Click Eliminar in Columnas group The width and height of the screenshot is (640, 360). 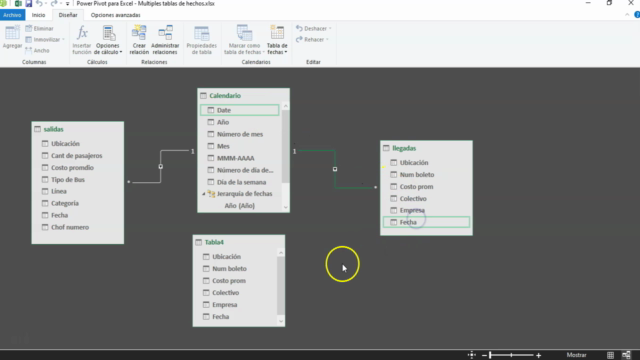point(39,29)
